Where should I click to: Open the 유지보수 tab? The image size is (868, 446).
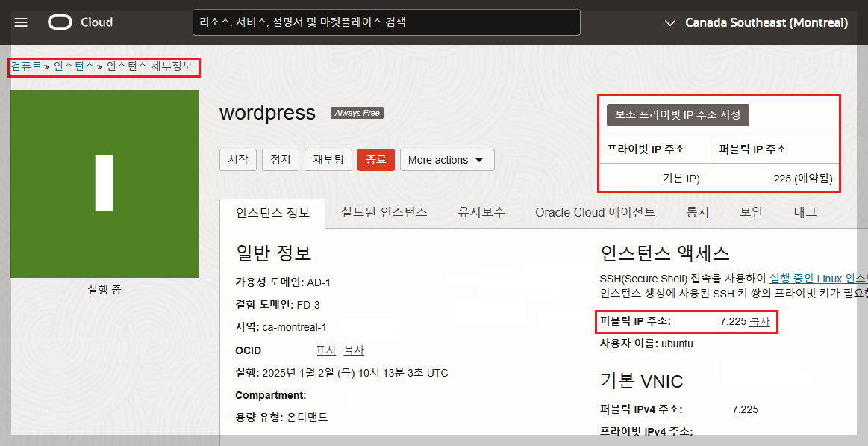click(481, 212)
